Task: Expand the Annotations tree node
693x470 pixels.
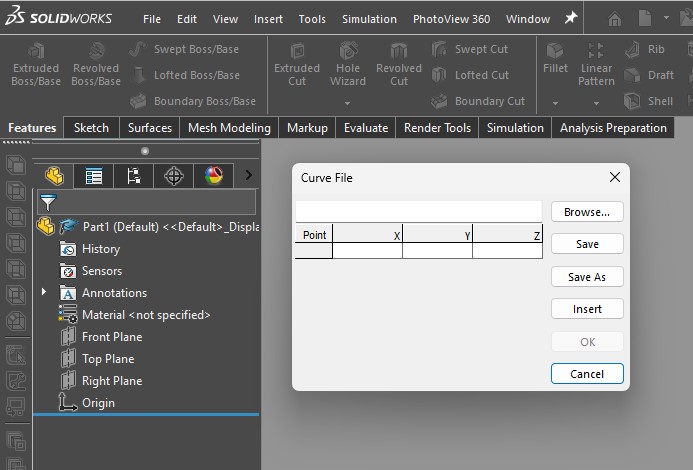Action: coord(43,292)
